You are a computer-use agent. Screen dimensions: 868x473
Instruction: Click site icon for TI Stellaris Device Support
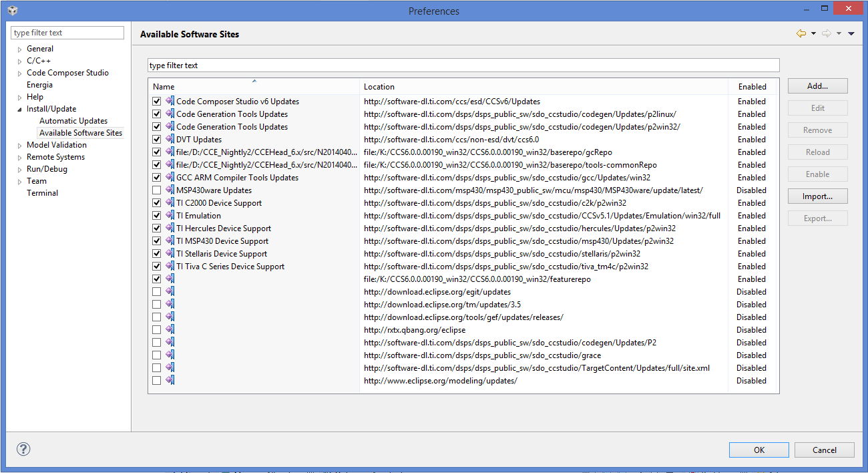tap(170, 254)
